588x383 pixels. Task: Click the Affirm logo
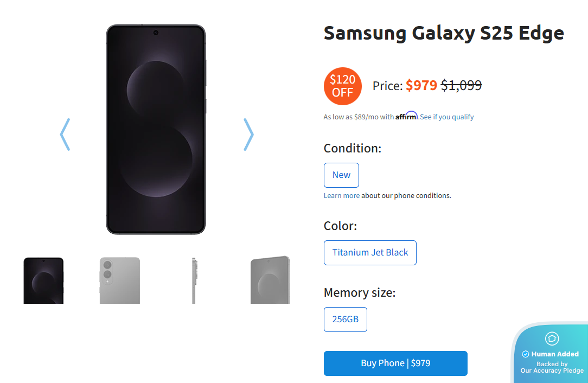coord(406,116)
